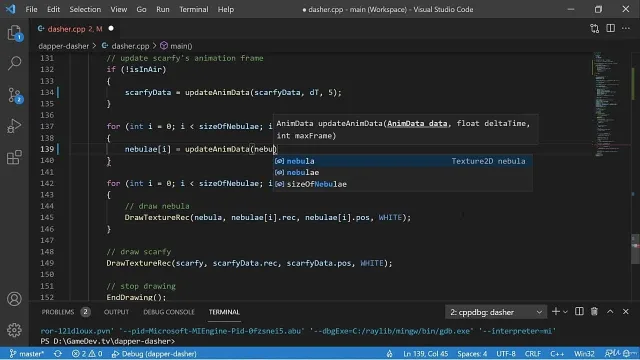Viewport: 640px width, 360px height.
Task: Open the Edit menu
Action: tap(53, 9)
